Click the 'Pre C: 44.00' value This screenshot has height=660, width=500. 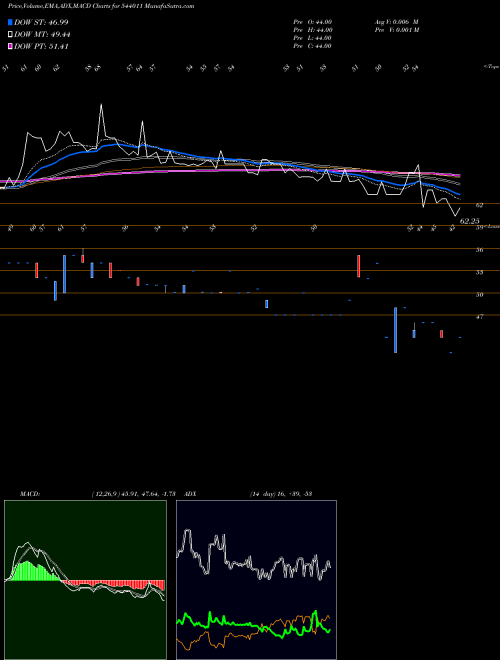pyautogui.click(x=313, y=46)
